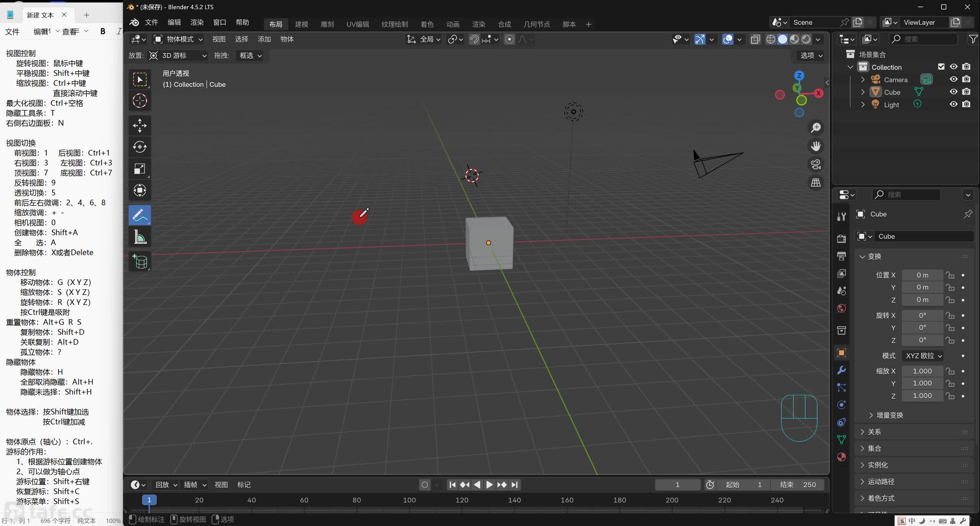Pick the Add Cube tool icon
This screenshot has width=980, height=526.
point(140,262)
